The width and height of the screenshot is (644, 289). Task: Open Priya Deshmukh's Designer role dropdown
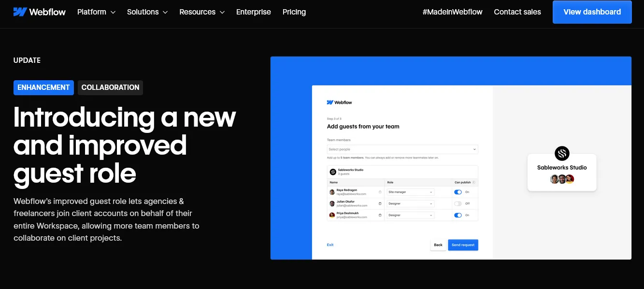click(x=410, y=215)
